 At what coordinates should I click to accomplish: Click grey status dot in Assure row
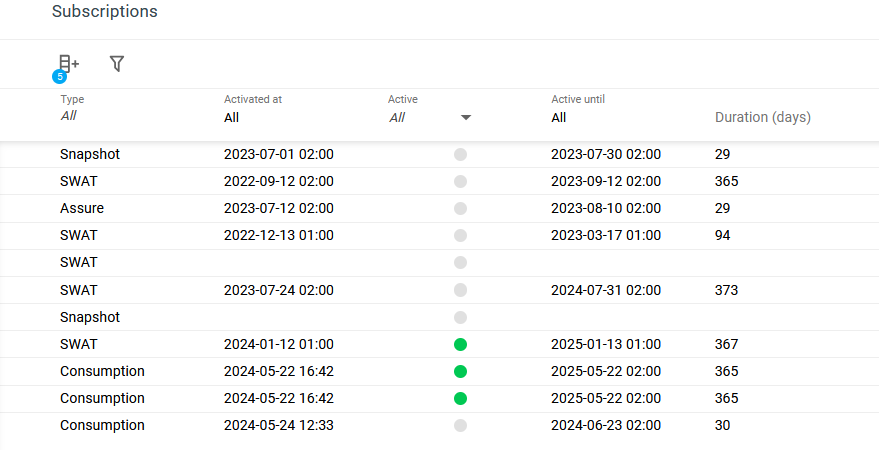tap(460, 209)
